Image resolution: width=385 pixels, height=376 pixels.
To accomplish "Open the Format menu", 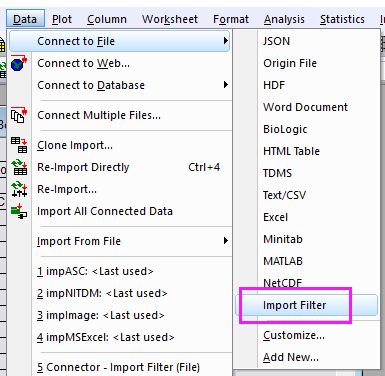I will point(231,19).
